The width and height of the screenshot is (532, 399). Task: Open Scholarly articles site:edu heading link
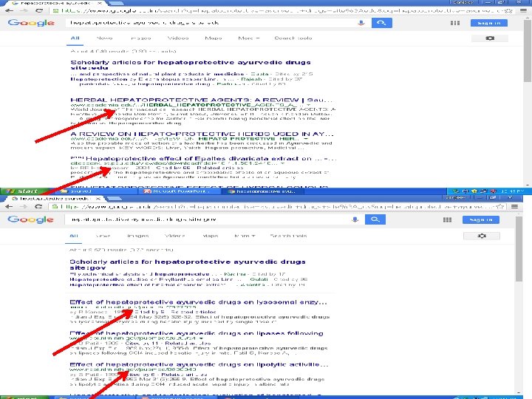[x=191, y=65]
